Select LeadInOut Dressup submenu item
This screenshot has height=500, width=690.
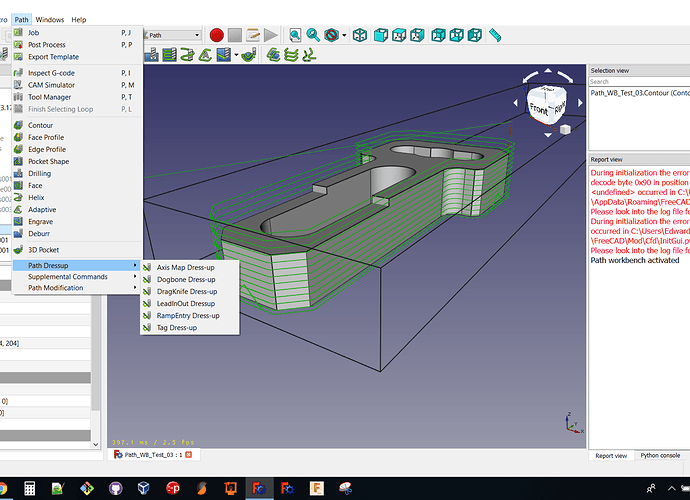(190, 304)
